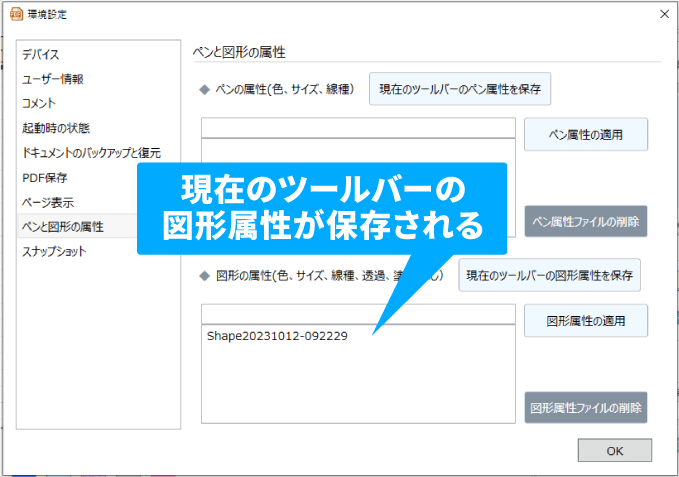Close the 環境設定 dialog window

click(x=663, y=13)
